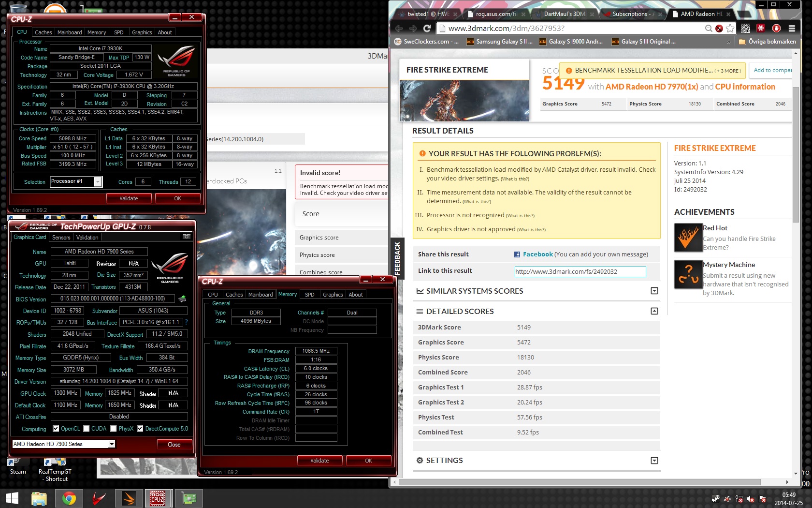Select GPU-Z graphics card taskbar icon
Screen dimensions: 812x508
(188, 498)
